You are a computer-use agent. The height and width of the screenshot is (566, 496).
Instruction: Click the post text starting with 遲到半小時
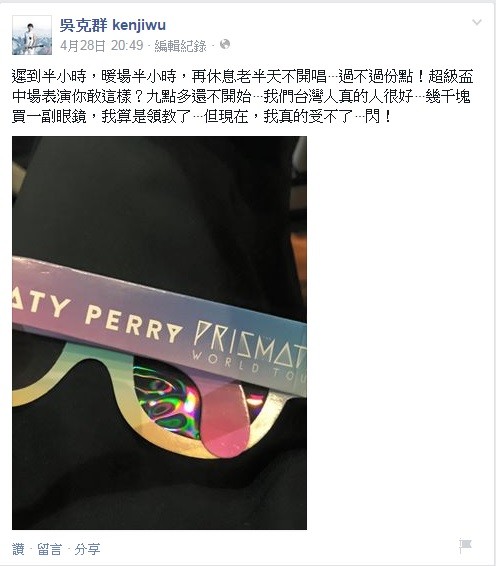click(x=242, y=76)
